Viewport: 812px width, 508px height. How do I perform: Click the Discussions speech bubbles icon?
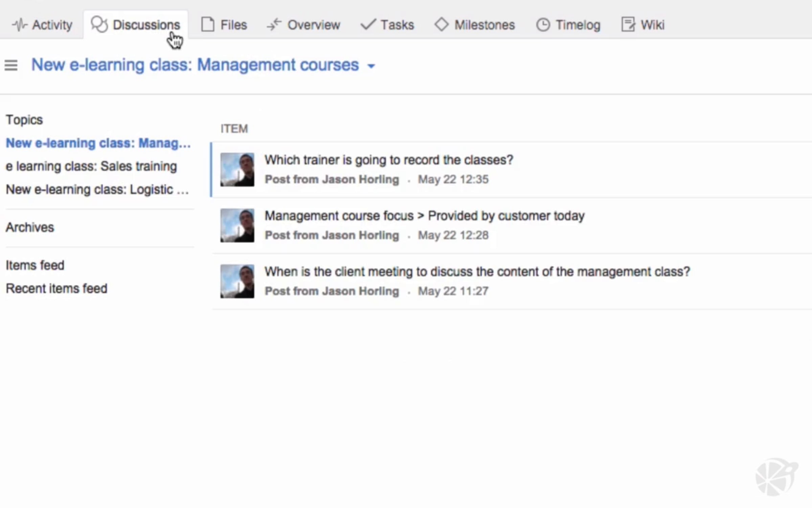click(99, 25)
